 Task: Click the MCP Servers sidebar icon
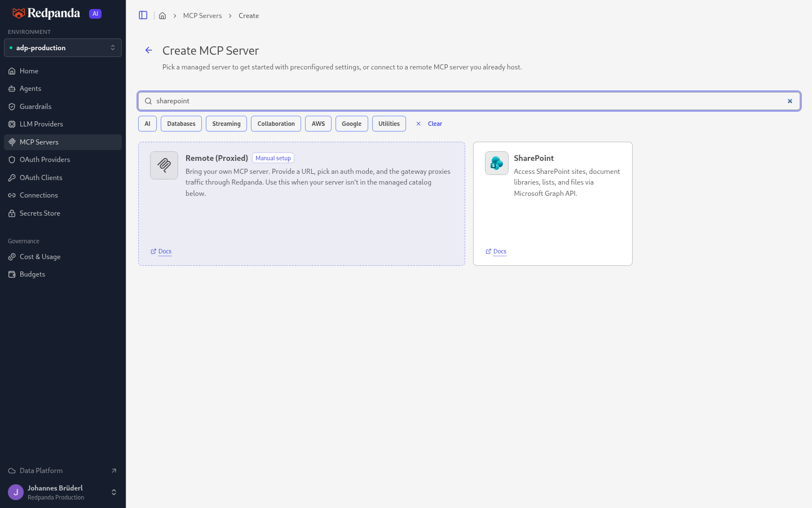pos(12,142)
